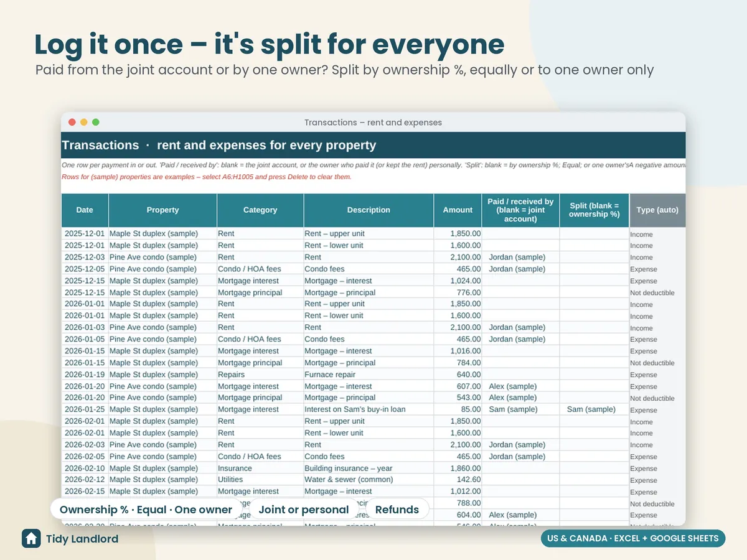Screen dimensions: 747x560
Task: Click the green maximize dot of the Transactions window
Action: (96, 122)
